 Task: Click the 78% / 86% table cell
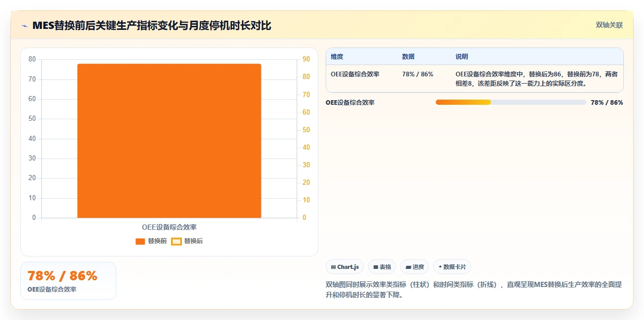click(418, 74)
